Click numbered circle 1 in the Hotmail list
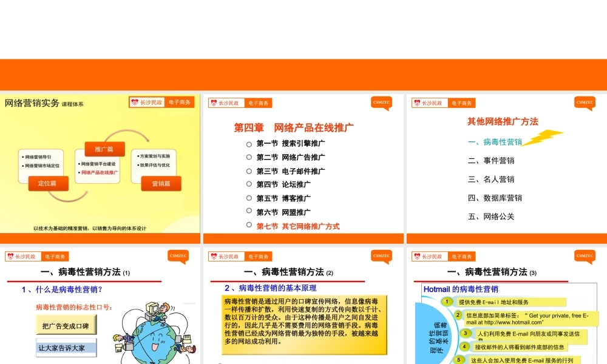The image size is (607, 364). (x=448, y=302)
